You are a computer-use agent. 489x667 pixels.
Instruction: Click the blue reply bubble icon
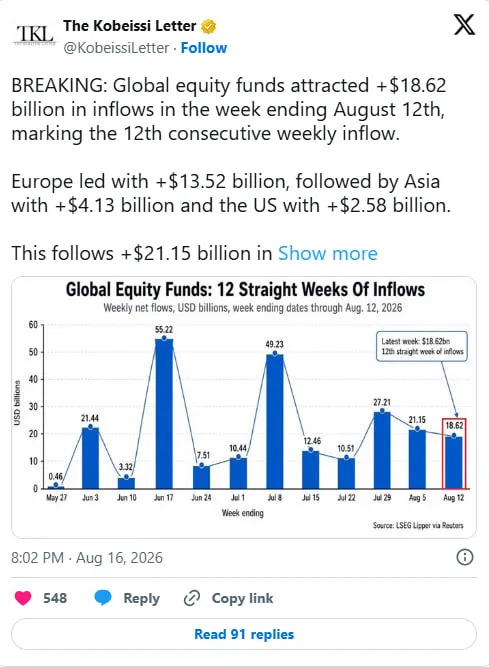[102, 598]
